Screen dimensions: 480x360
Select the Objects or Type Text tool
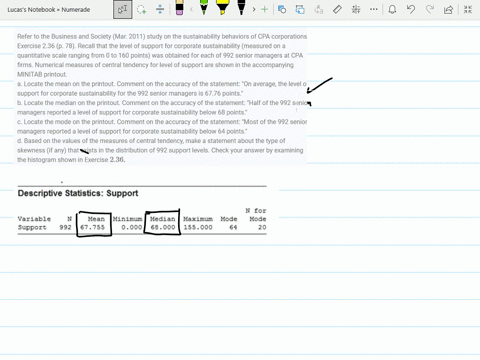click(x=122, y=9)
